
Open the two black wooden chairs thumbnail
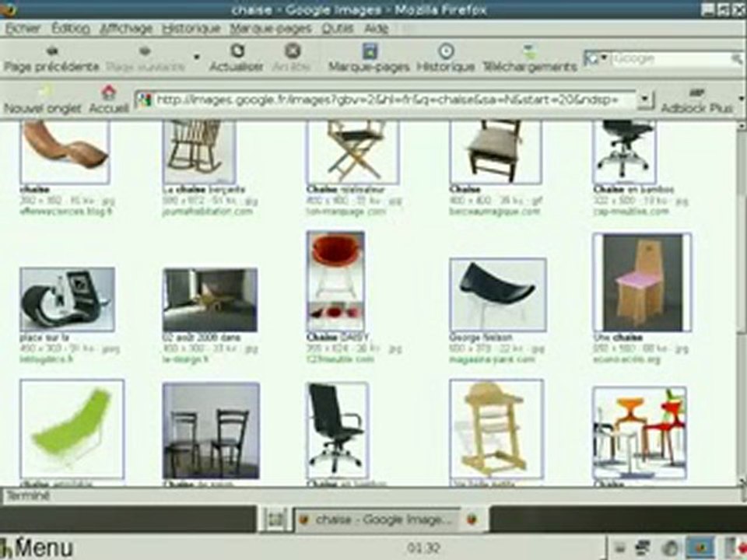pos(211,431)
